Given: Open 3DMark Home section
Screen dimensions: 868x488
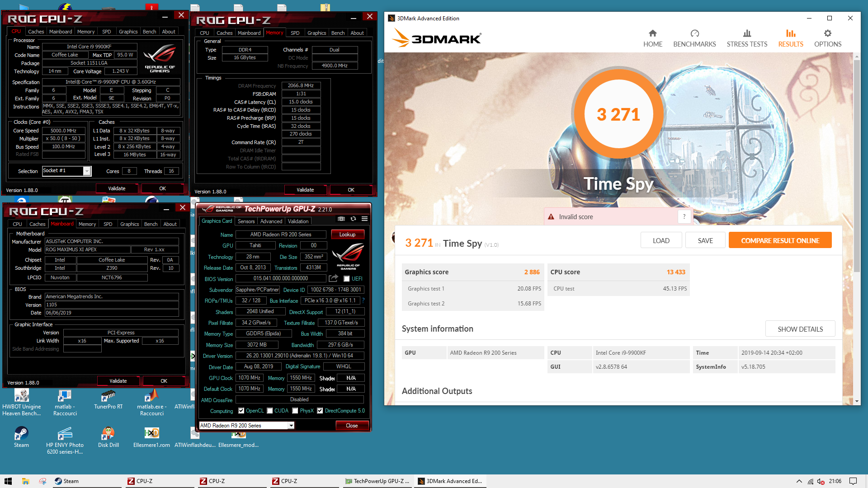Looking at the screenshot, I should coord(652,38).
